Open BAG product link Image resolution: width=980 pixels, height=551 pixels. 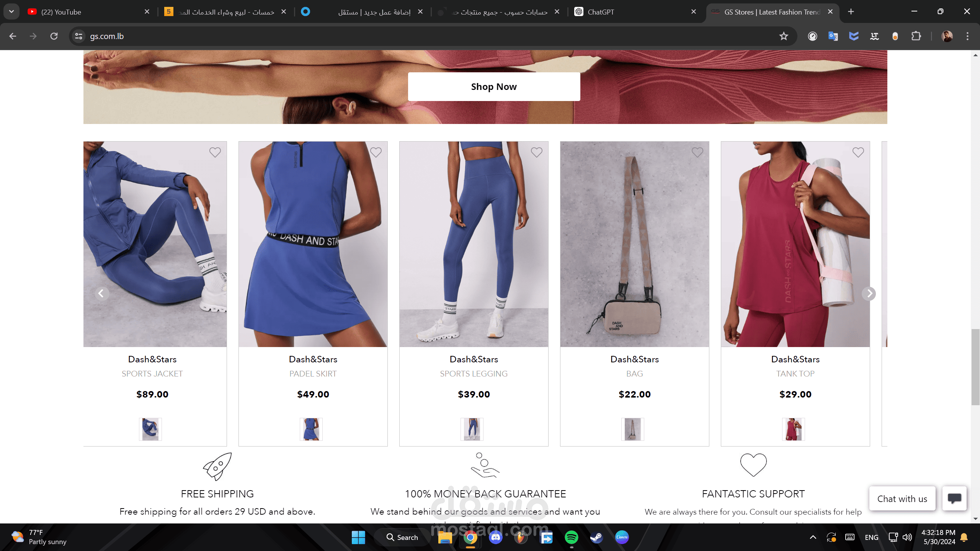(x=635, y=374)
